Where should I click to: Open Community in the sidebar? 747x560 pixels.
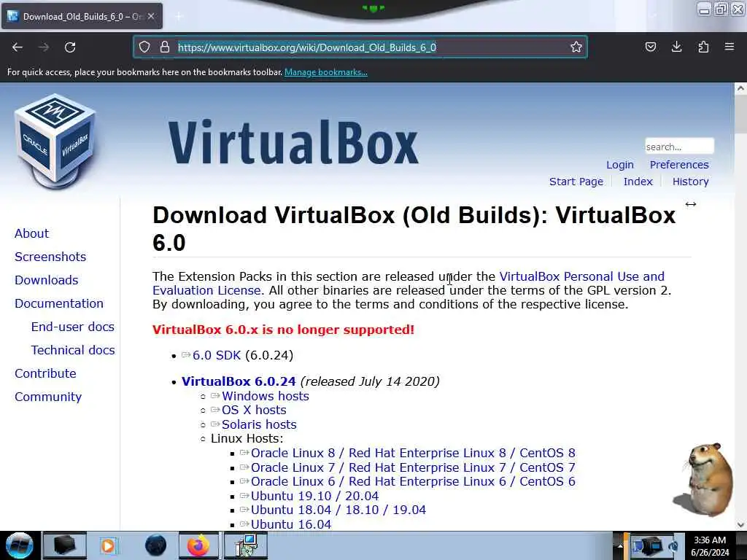tap(48, 397)
